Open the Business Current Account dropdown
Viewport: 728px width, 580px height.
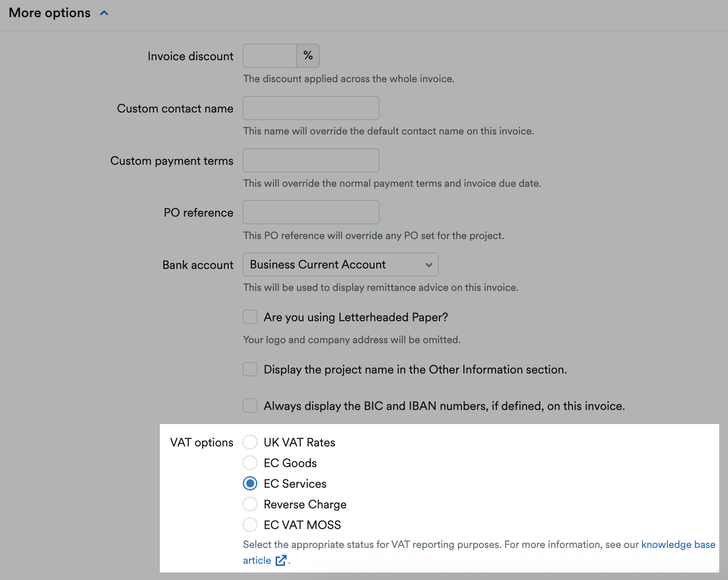pos(341,265)
